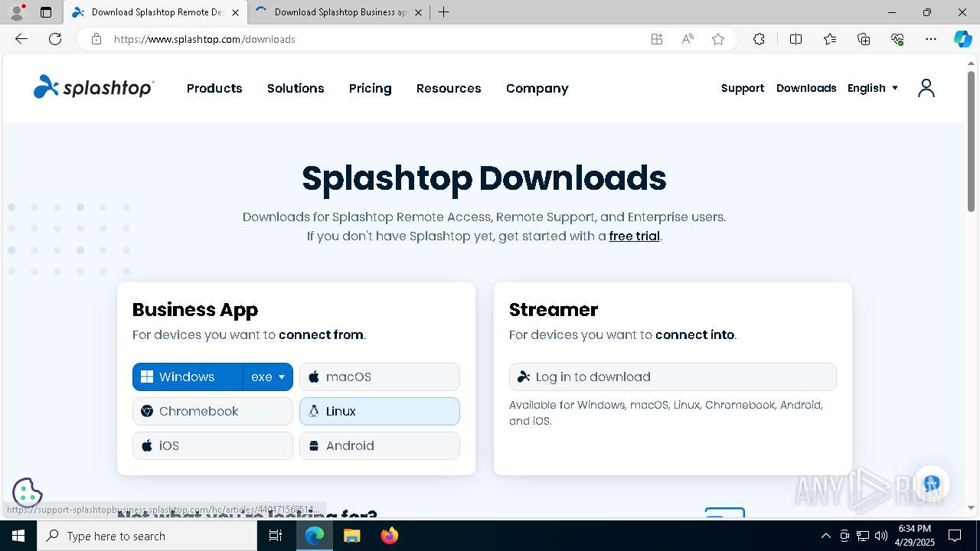
Task: Download the Windows Business App
Action: [x=188, y=377]
